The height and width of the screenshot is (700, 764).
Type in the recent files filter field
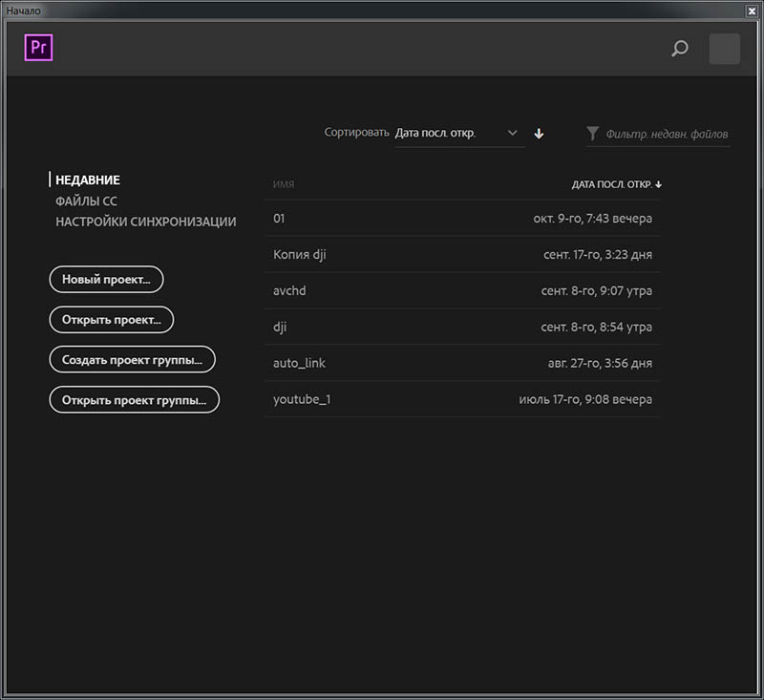point(666,134)
